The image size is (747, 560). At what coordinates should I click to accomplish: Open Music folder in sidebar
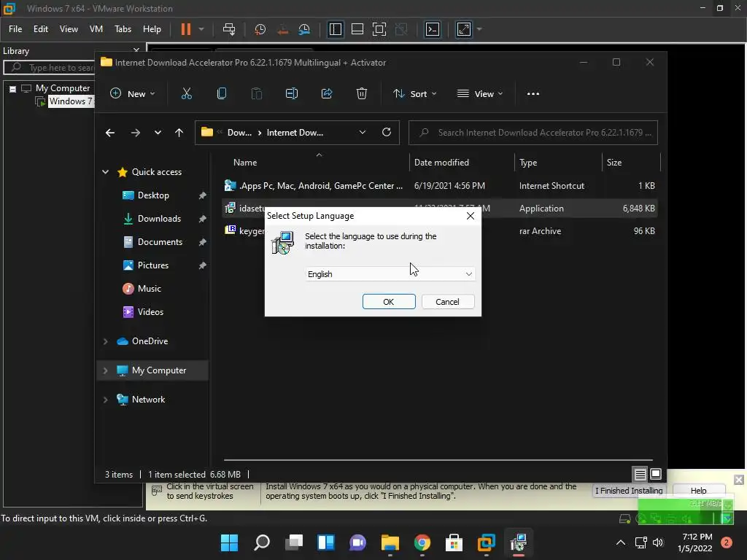(x=149, y=289)
